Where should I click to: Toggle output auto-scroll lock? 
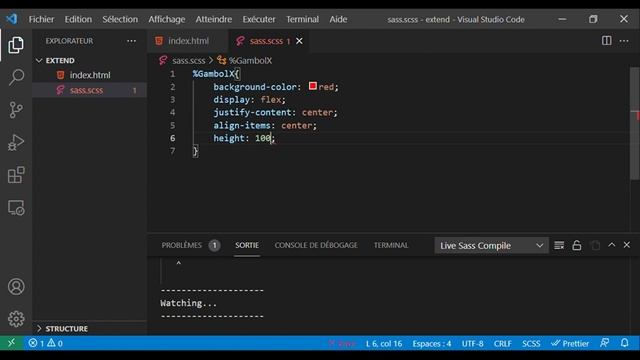577,245
